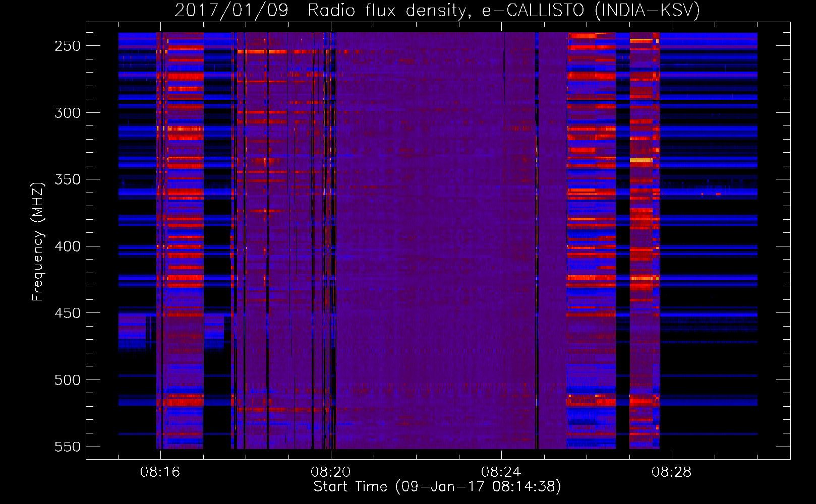Screen dimensions: 816x504
Task: Select the 'Frequency (MHZ)' axis label
Action: tap(38, 241)
